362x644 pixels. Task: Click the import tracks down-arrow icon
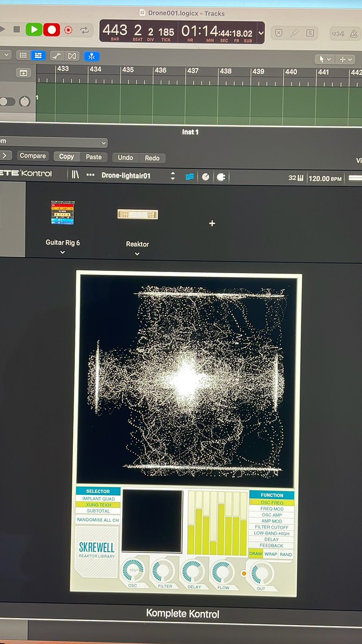point(24,72)
